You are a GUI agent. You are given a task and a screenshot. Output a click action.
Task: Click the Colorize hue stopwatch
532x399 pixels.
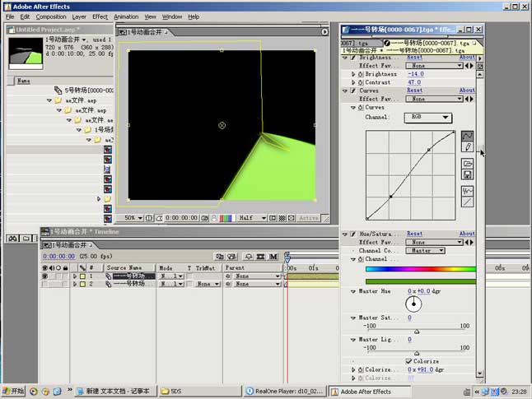361,369
